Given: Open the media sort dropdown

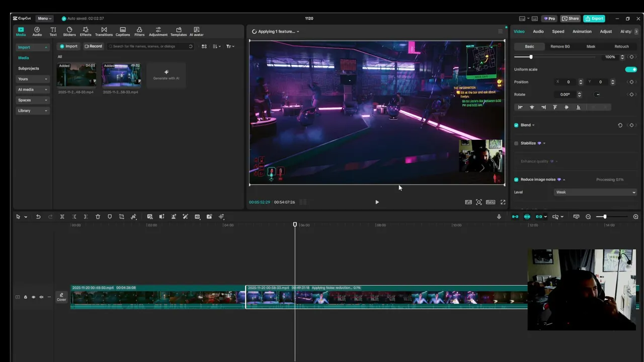Looking at the screenshot, I should pos(217,46).
